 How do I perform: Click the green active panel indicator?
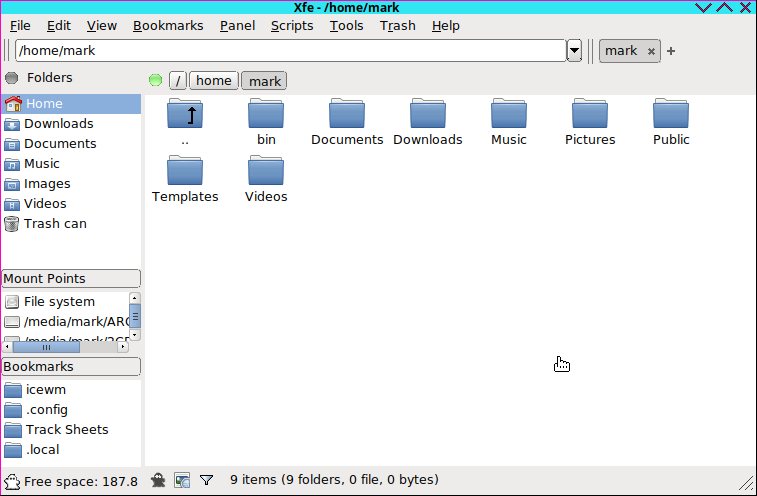[x=155, y=80]
